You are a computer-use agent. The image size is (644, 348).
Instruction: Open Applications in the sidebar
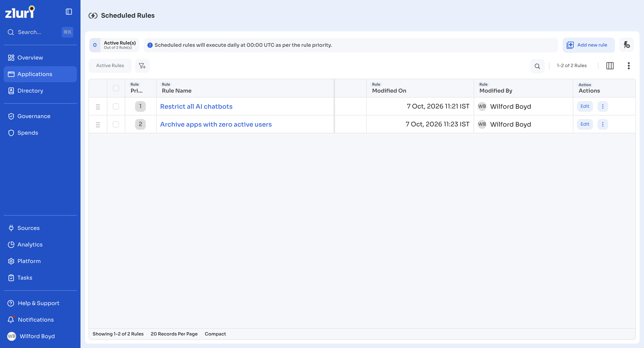click(x=40, y=74)
